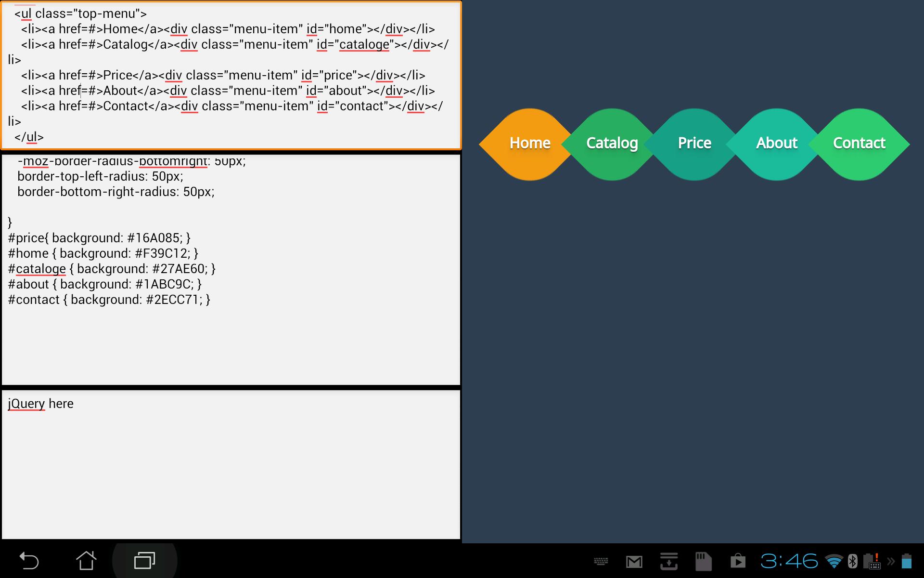Tap the SD card notification icon
This screenshot has height=578, width=924.
coord(703,561)
